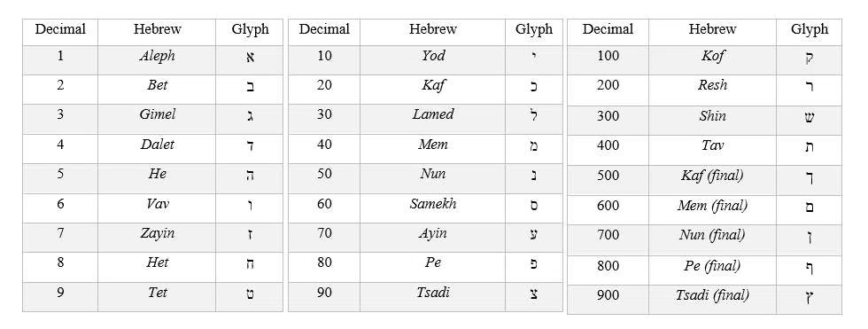
Task: Click the decimal value 7 cell
Action: pos(60,238)
